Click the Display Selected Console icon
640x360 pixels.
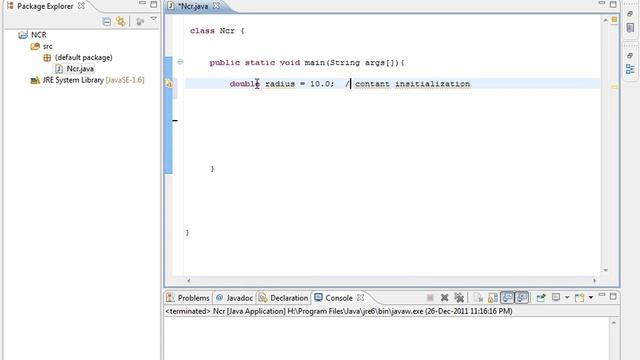pyautogui.click(x=556, y=297)
